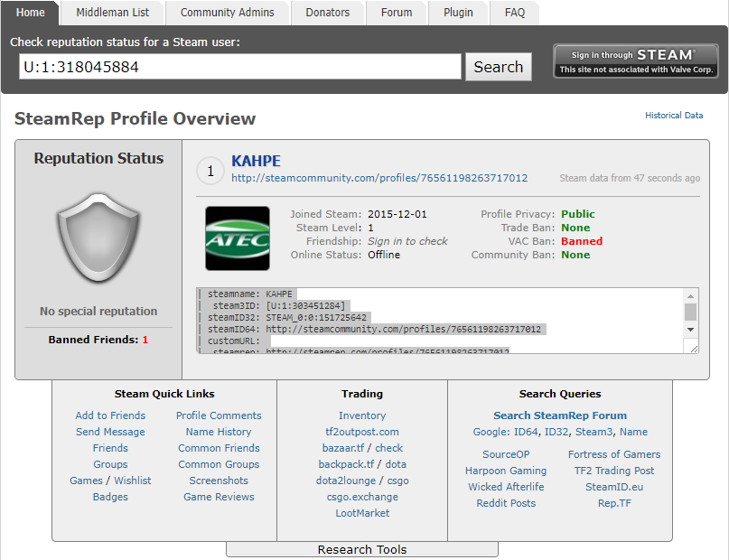Open Harpoon Gaming link
Viewport: 729px width, 560px height.
pyautogui.click(x=506, y=471)
